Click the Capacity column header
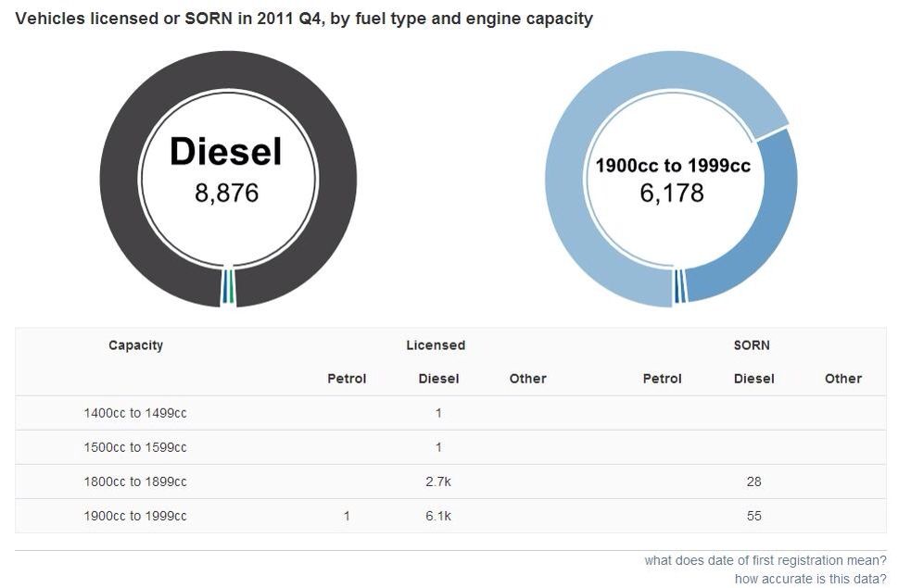This screenshot has width=911, height=588. coord(135,345)
